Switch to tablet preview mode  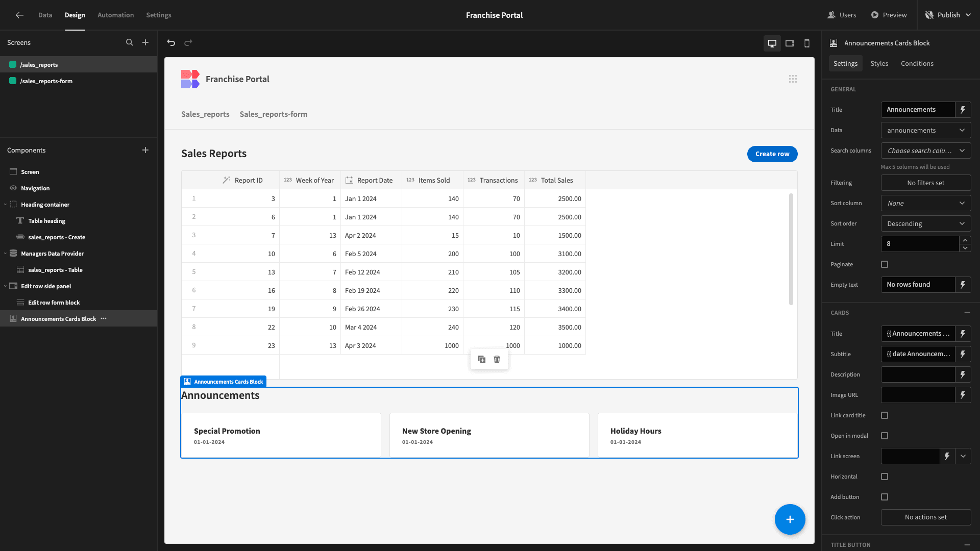click(790, 43)
